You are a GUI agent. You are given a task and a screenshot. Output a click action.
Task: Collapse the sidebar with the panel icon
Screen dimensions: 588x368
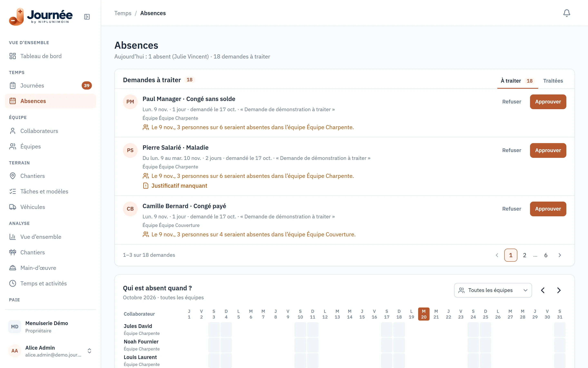coord(87,17)
